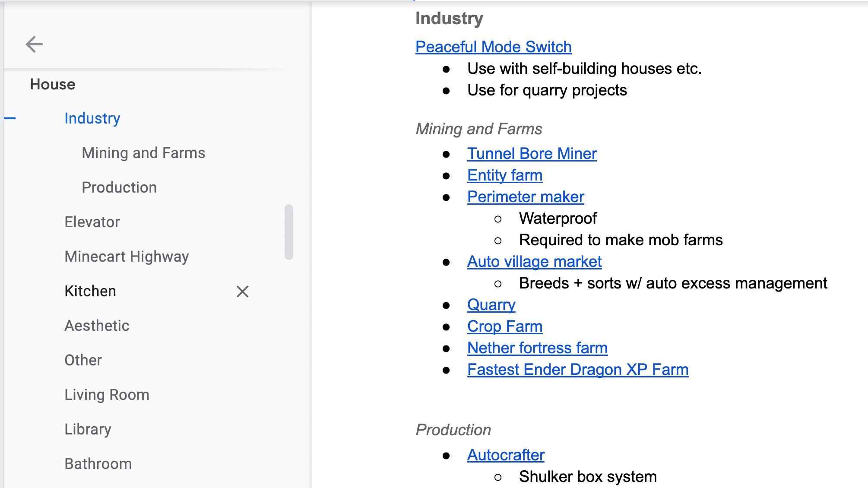Image resolution: width=868 pixels, height=488 pixels.
Task: Follow the Nether fortress farm link
Action: pyautogui.click(x=537, y=348)
